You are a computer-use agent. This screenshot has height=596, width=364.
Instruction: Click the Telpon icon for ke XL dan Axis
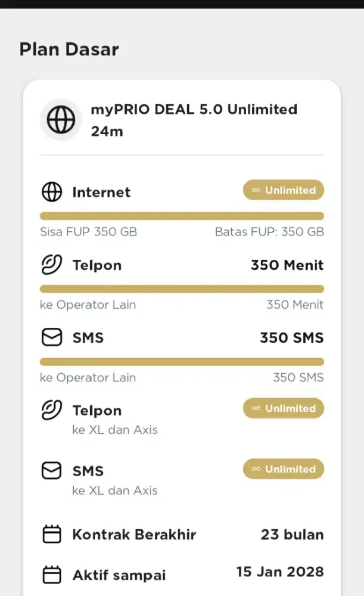(53, 409)
